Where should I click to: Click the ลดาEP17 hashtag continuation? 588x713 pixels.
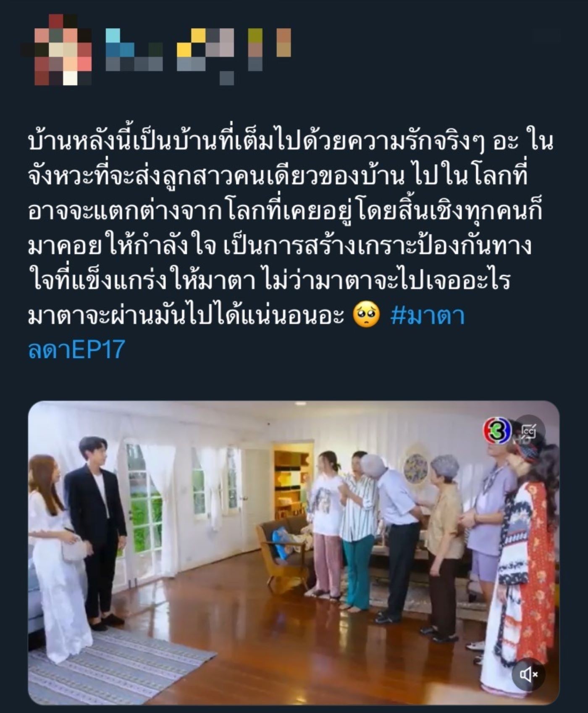[76, 349]
